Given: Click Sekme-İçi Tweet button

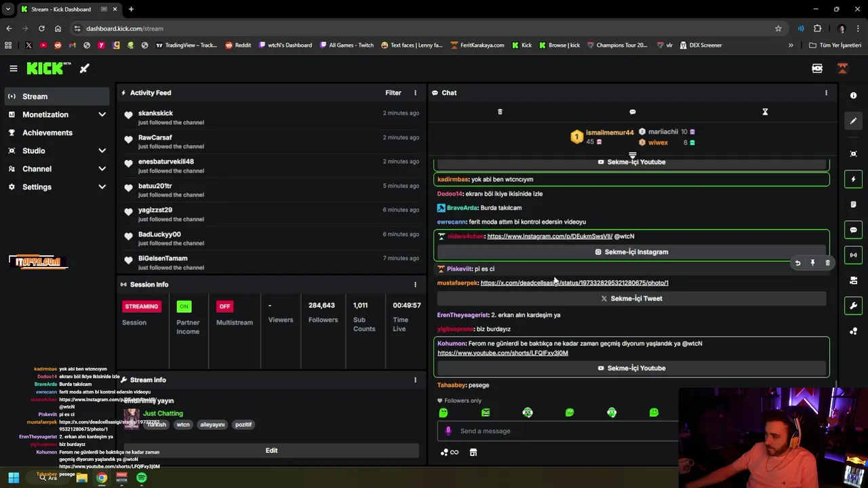Looking at the screenshot, I should tap(631, 298).
